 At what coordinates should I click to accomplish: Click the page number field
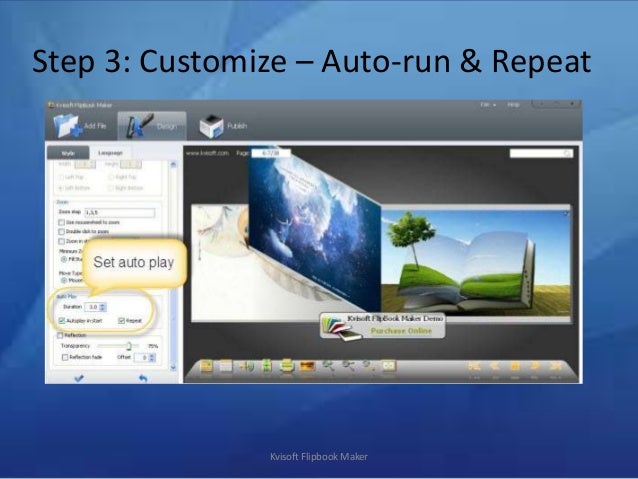271,153
